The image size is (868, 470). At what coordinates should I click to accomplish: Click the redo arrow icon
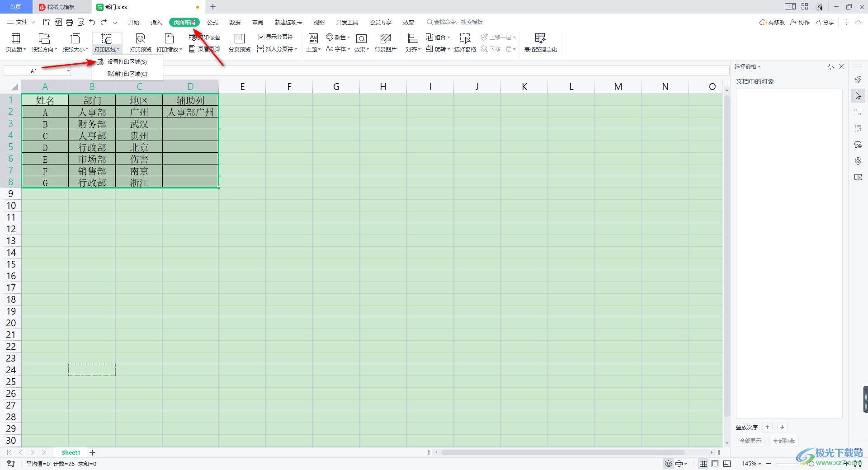click(x=104, y=22)
